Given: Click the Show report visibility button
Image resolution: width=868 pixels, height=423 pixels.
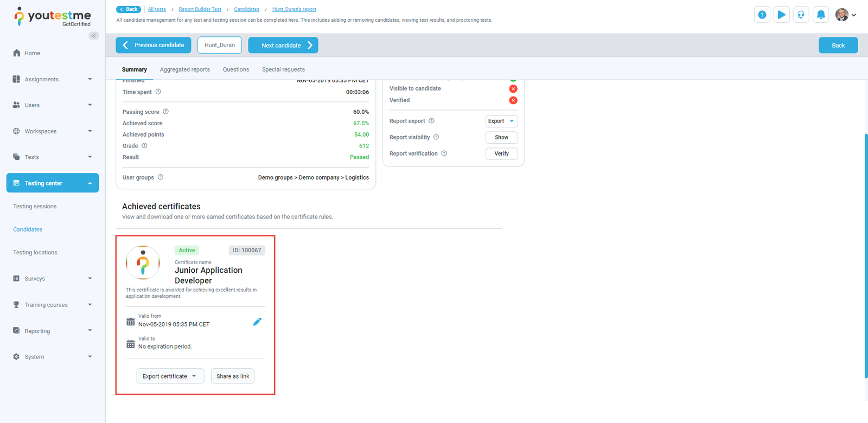Looking at the screenshot, I should (501, 137).
